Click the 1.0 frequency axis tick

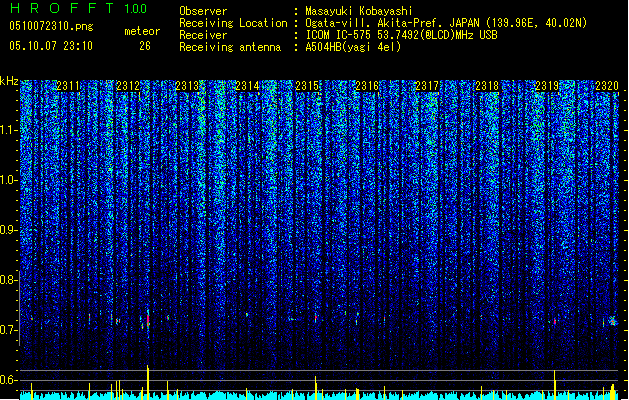point(8,180)
